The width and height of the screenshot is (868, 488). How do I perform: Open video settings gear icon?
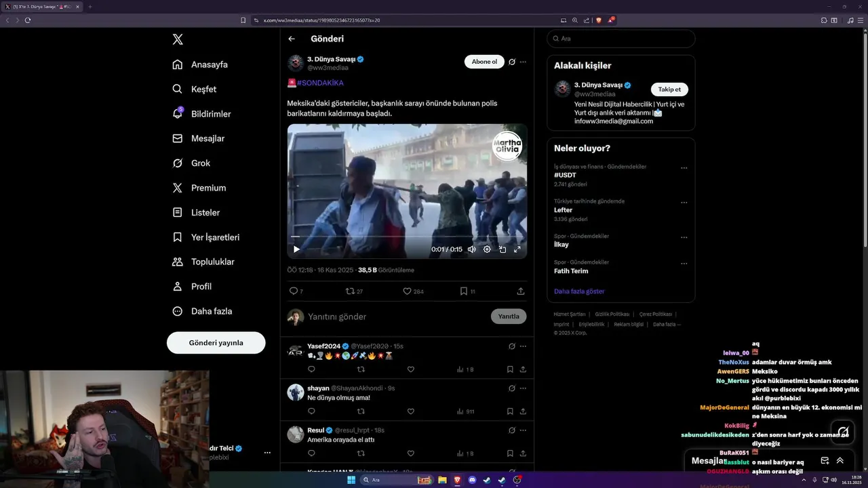[487, 249]
